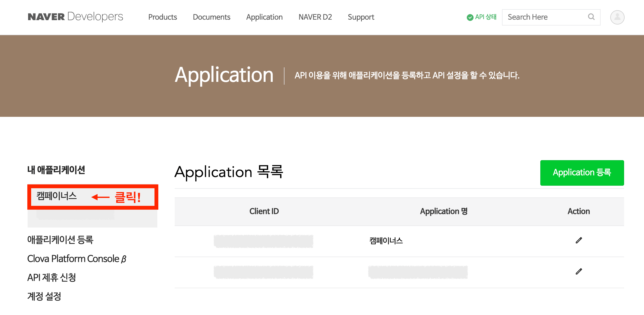Go to NAVER D2 menu item

click(315, 17)
